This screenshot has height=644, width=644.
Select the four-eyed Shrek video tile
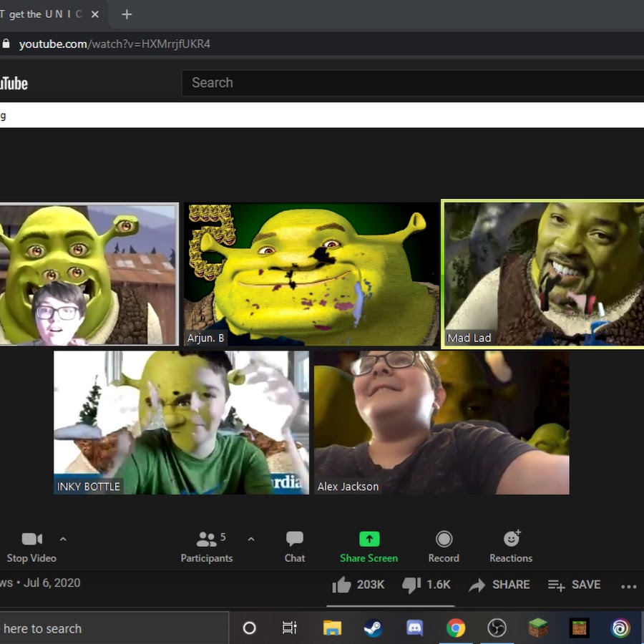[89, 273]
